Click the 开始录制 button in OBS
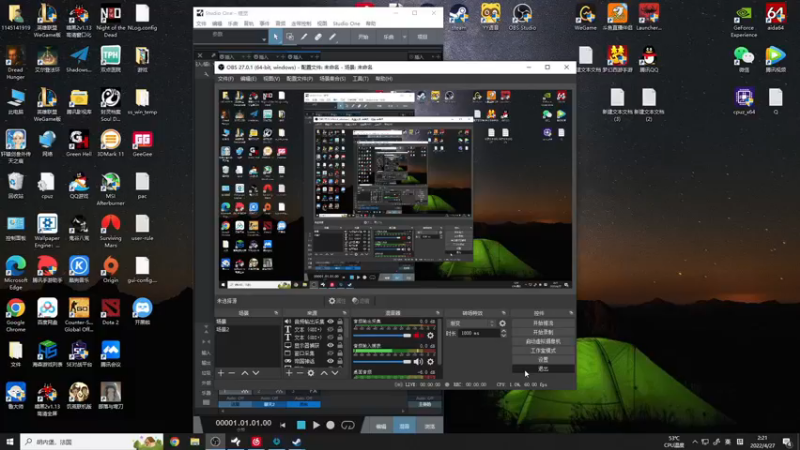The width and height of the screenshot is (800, 450). click(543, 332)
